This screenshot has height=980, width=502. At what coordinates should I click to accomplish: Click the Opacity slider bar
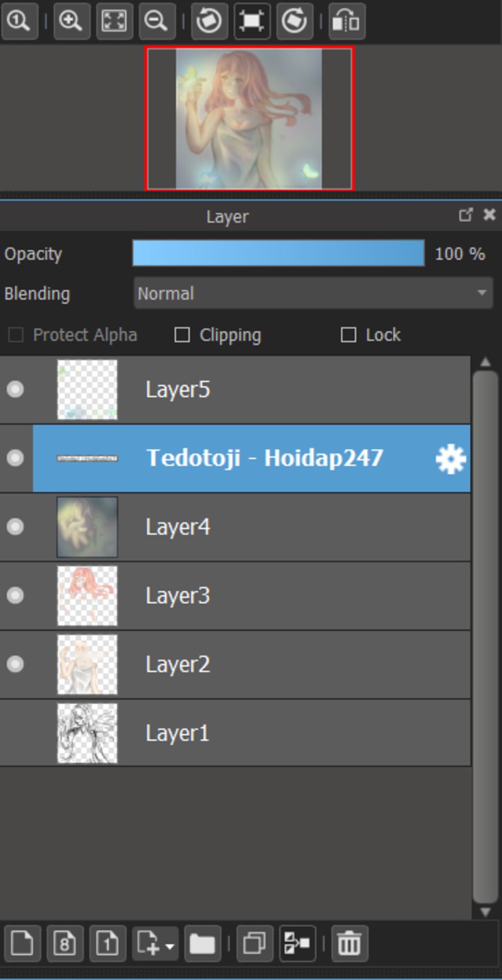click(278, 253)
